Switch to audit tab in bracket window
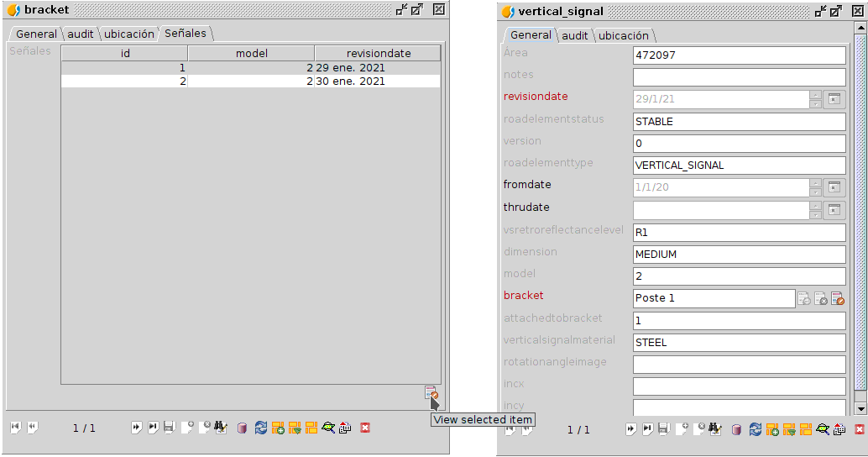Screen dimensions: 868x457 81,34
